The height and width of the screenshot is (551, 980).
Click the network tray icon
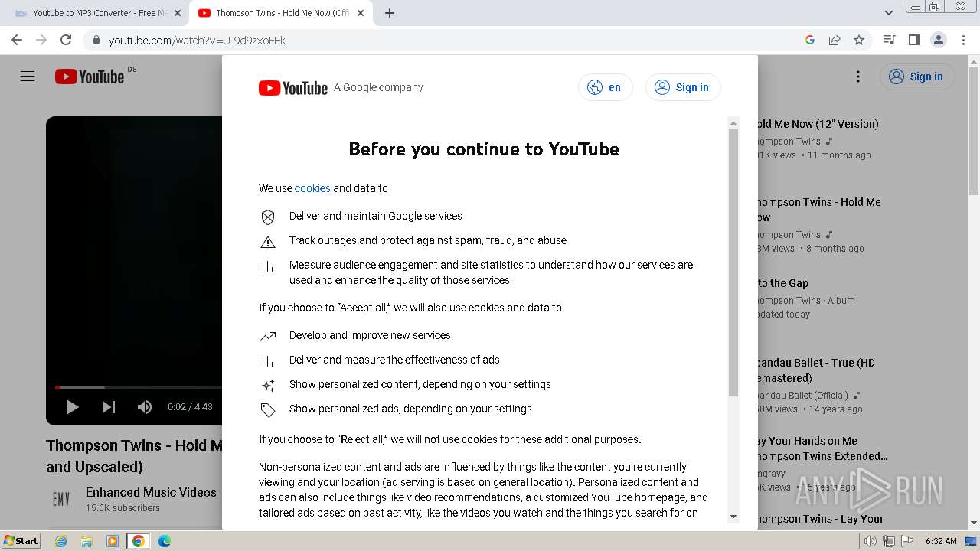889,541
